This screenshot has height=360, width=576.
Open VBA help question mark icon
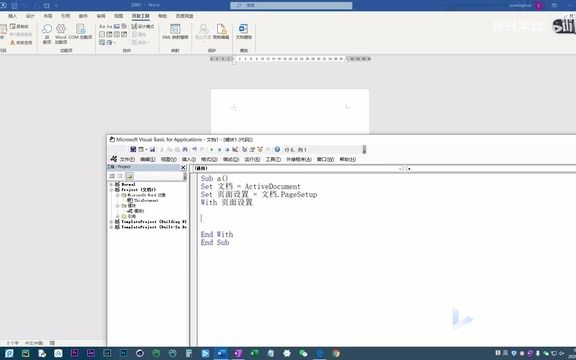[x=277, y=150]
